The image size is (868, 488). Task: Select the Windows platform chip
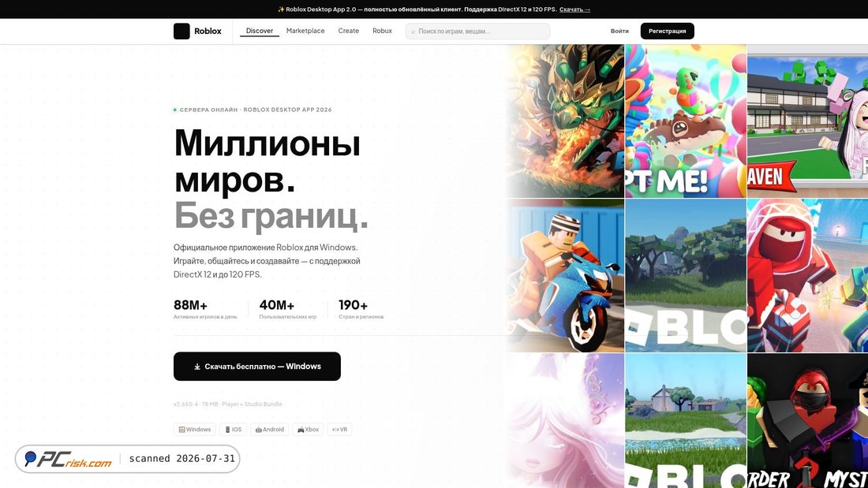195,430
